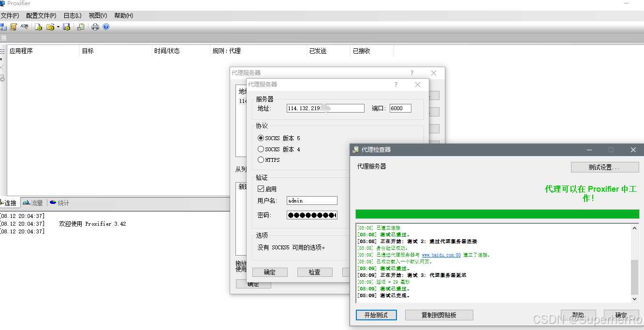Click Proxy Checker log vertical scrollbar thumb
The height and width of the screenshot is (330, 644).
click(x=635, y=277)
